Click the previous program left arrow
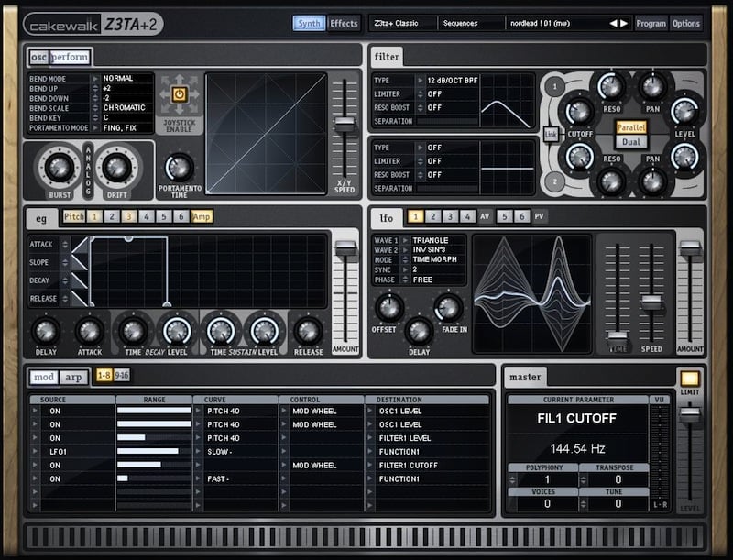The width and height of the screenshot is (733, 560). pos(613,24)
